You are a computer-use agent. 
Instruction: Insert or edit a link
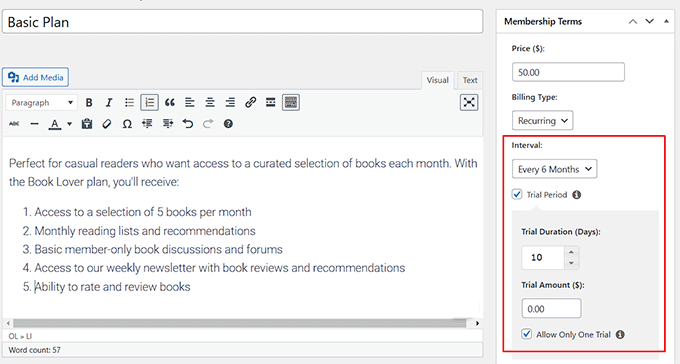250,103
